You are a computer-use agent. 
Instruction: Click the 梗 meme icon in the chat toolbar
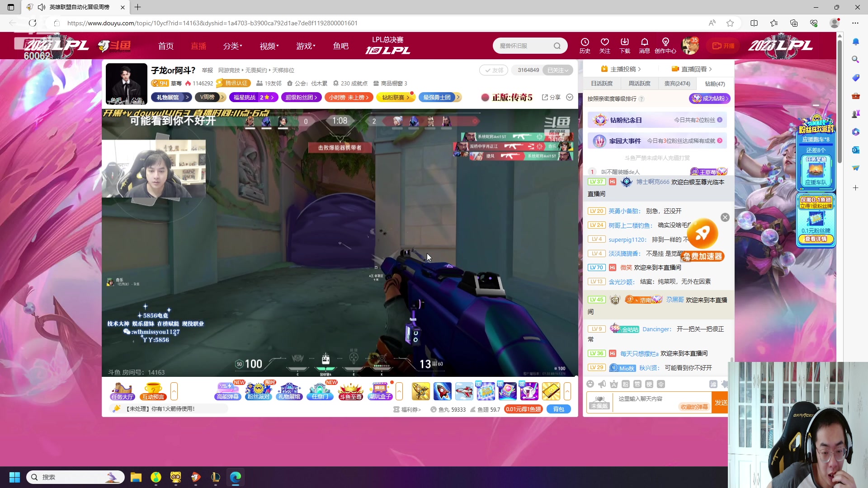(x=649, y=384)
